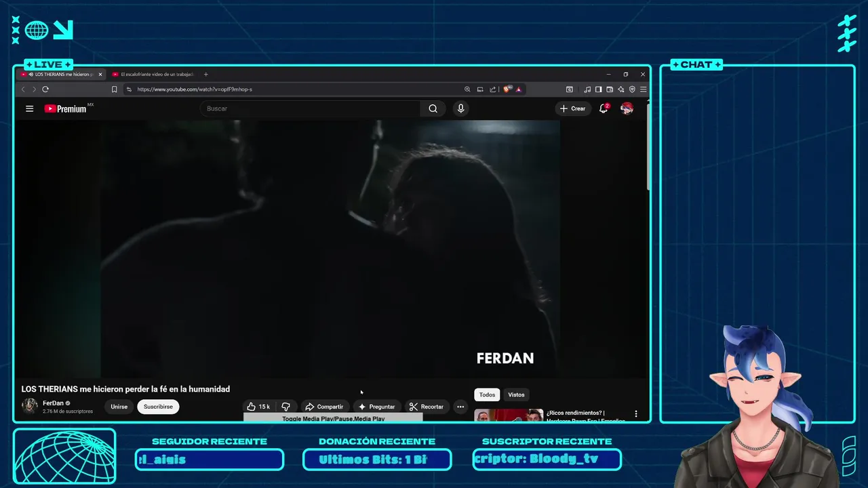
Task: Open the Brave VPN shield icon
Action: point(632,89)
